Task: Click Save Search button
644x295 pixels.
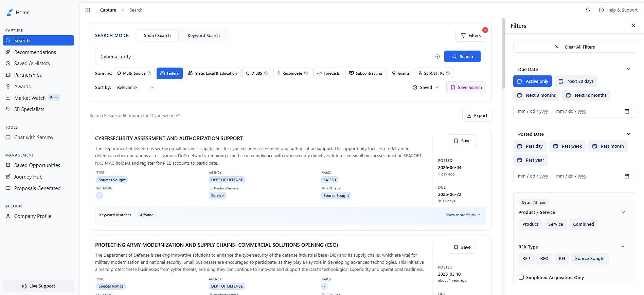Action: [466, 88]
